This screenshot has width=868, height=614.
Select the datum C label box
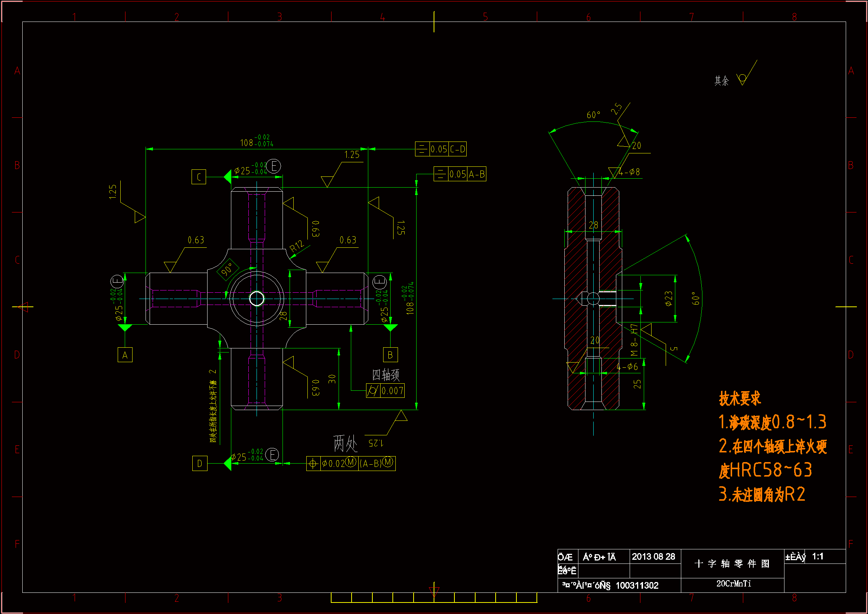pos(199,177)
